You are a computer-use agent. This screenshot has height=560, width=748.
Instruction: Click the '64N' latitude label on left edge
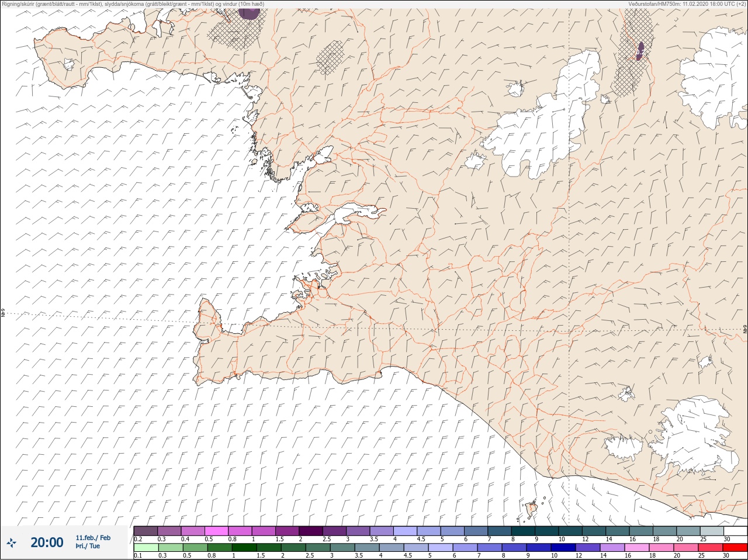click(x=3, y=313)
